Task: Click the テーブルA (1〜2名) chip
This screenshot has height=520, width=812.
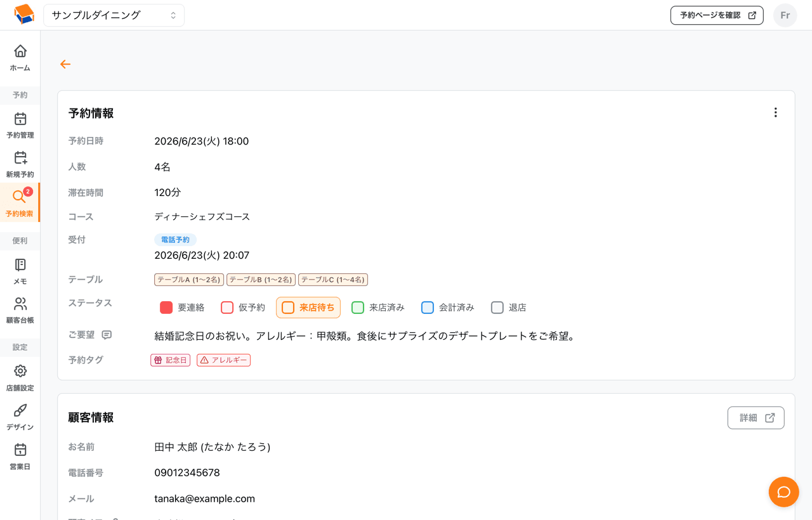Action: coord(189,280)
